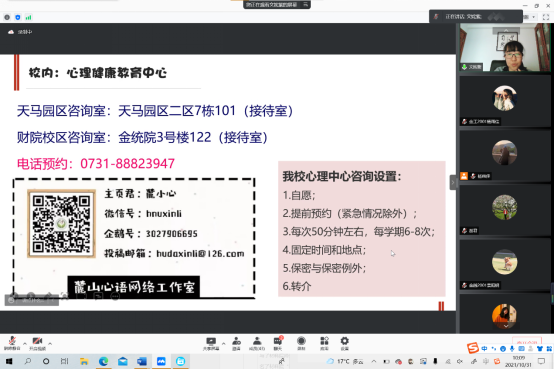Viewport: 554px width, 370px height.
Task: Open Microsoft Edge from the taskbar
Action: click(x=103, y=361)
